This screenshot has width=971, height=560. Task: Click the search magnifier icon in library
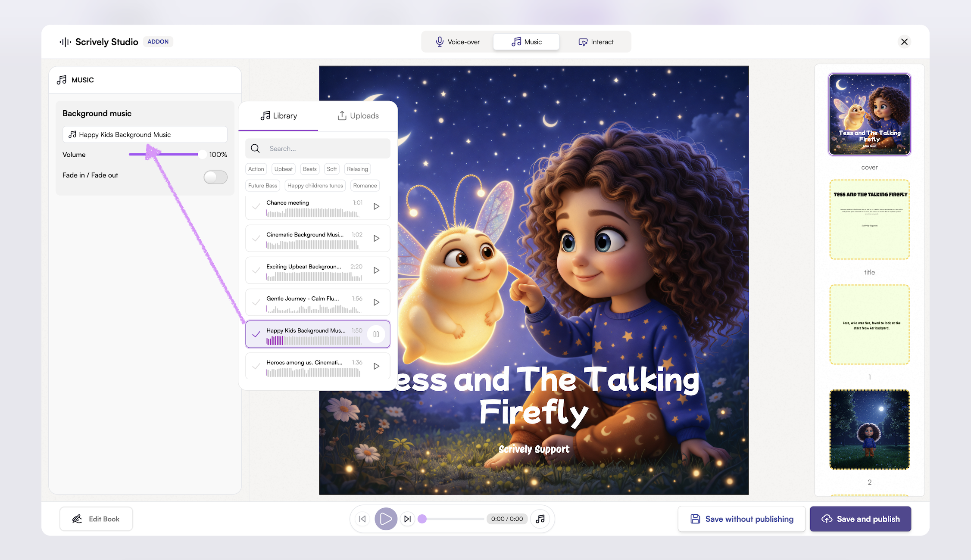click(x=255, y=149)
